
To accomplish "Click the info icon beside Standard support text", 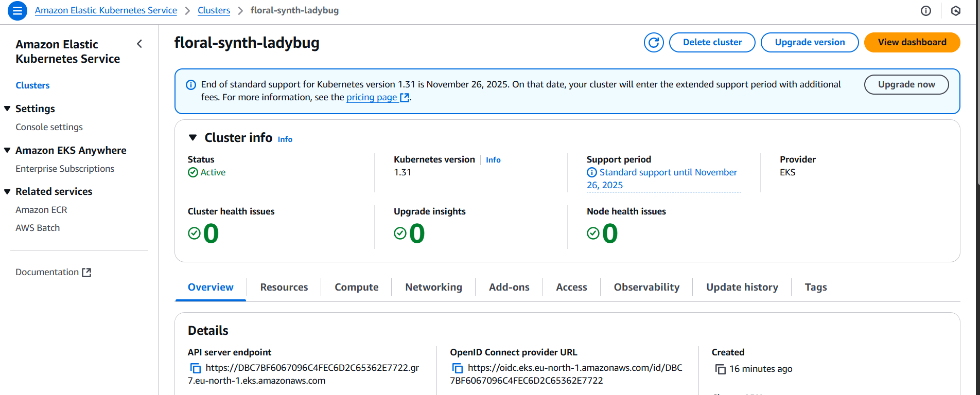I will pos(592,172).
